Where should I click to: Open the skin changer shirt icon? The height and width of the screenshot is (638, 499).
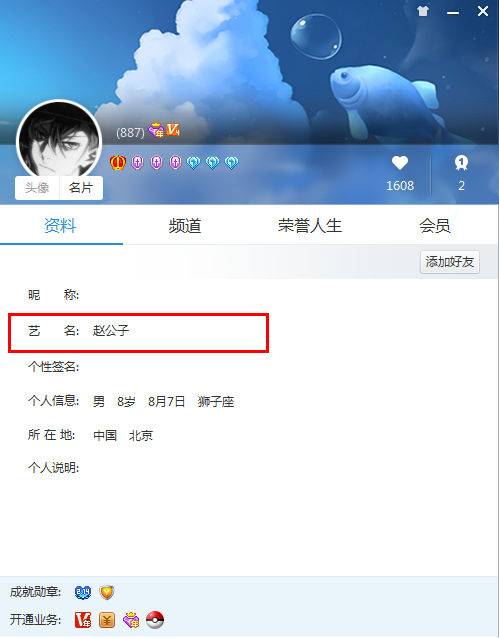point(423,11)
